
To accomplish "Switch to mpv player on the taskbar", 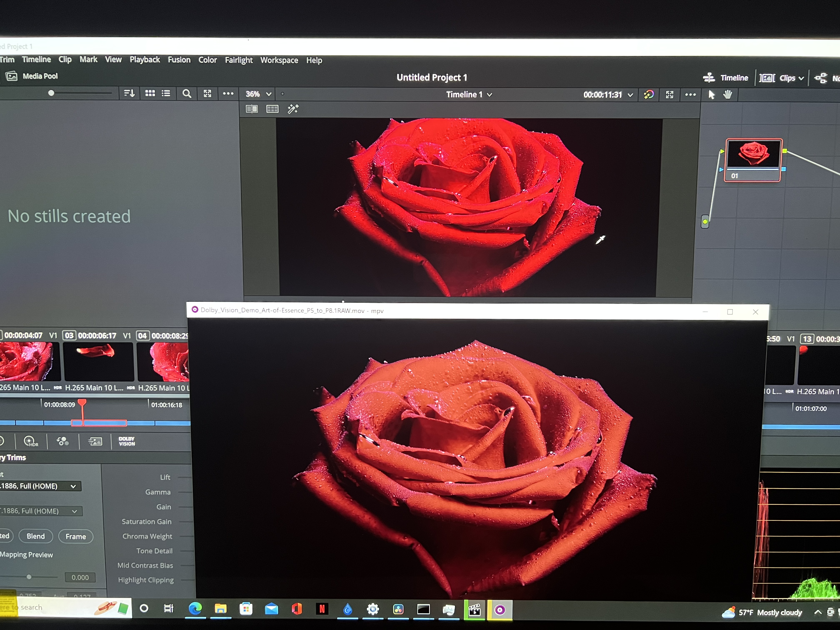I will [500, 610].
